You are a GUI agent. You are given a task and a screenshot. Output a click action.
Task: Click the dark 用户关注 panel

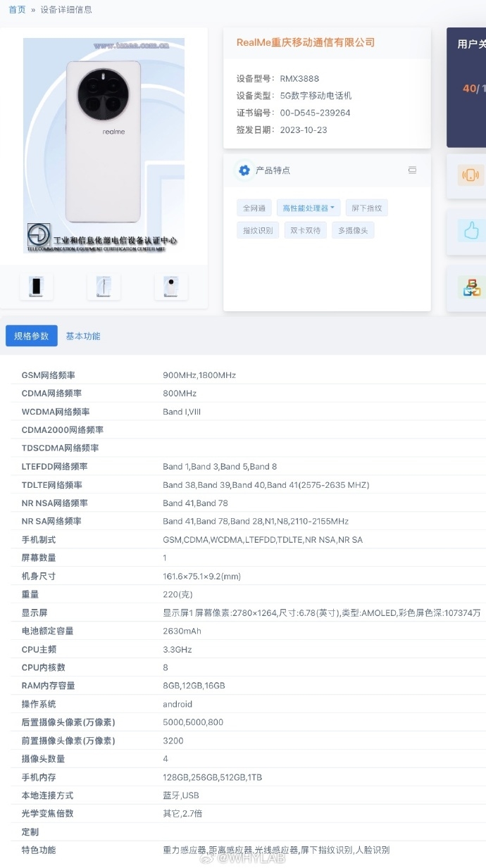(467, 87)
